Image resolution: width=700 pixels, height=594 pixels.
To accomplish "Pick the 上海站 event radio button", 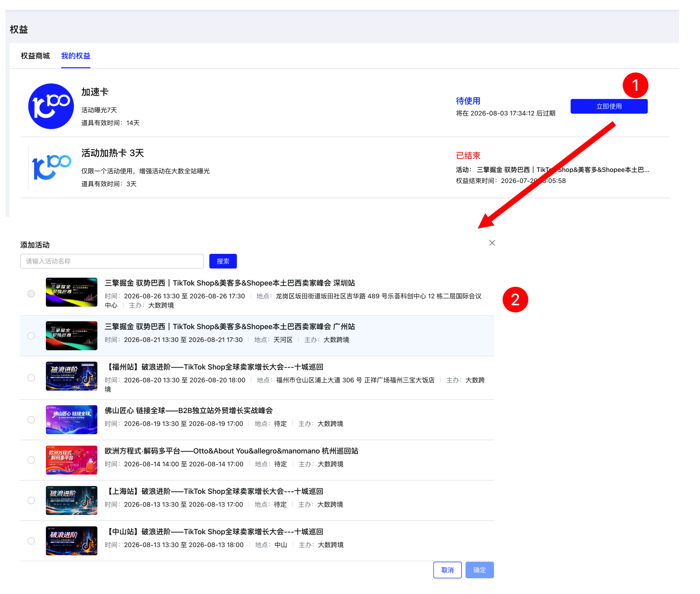I will tap(31, 500).
